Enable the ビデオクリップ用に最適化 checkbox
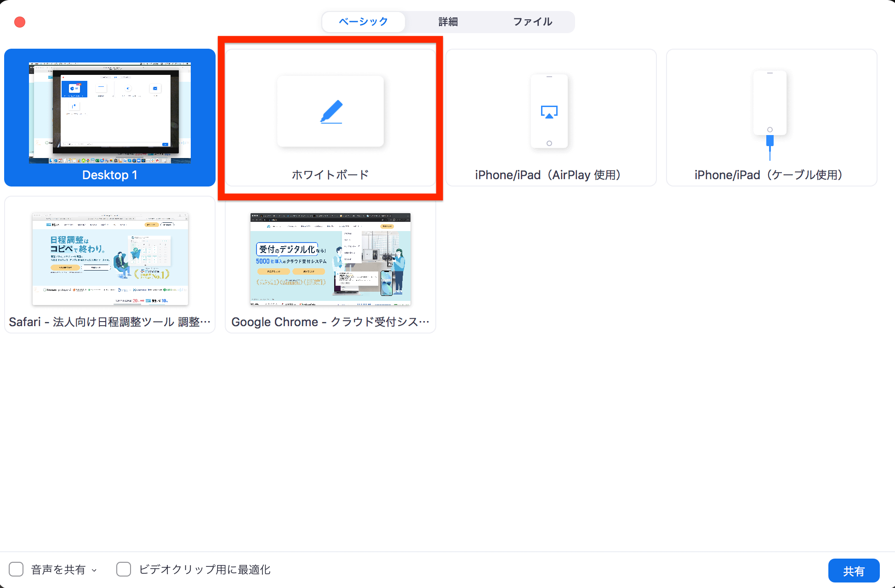The height and width of the screenshot is (588, 895). pos(123,569)
